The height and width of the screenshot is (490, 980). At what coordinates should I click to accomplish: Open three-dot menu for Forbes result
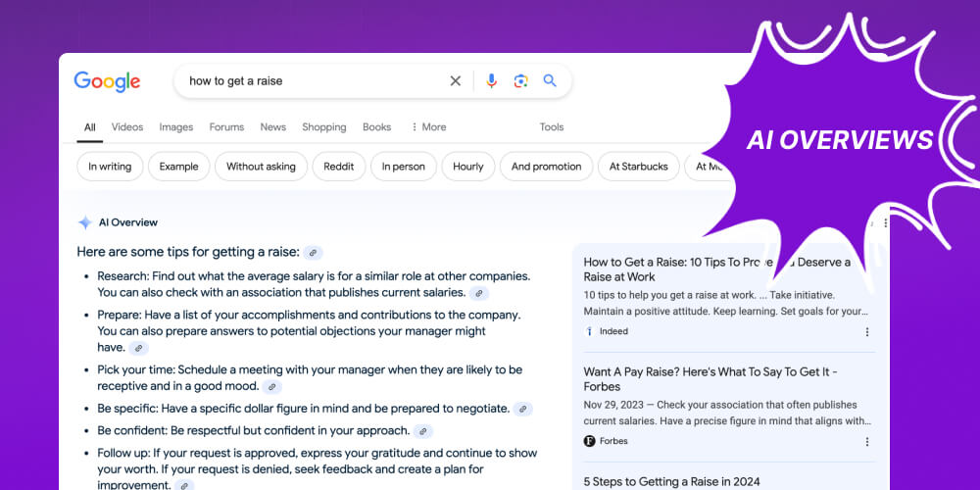(867, 441)
